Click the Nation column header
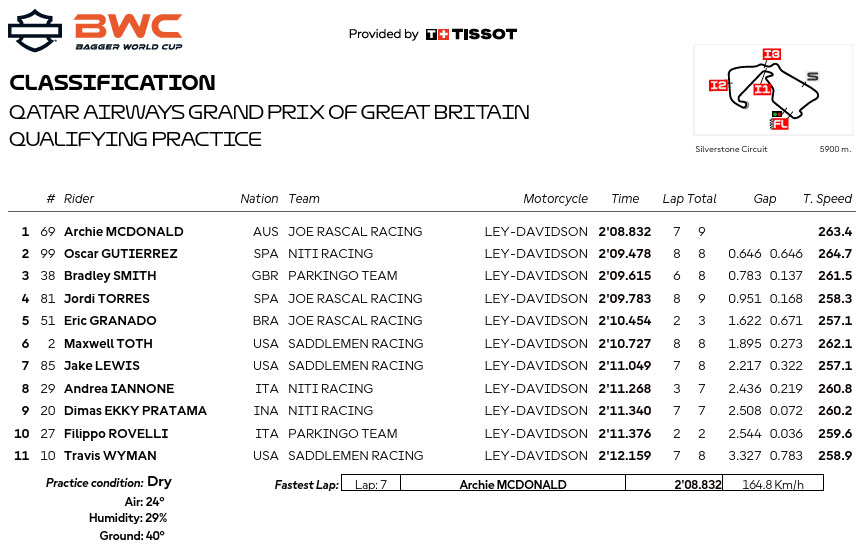Image resolution: width=863 pixels, height=551 pixels. click(259, 199)
